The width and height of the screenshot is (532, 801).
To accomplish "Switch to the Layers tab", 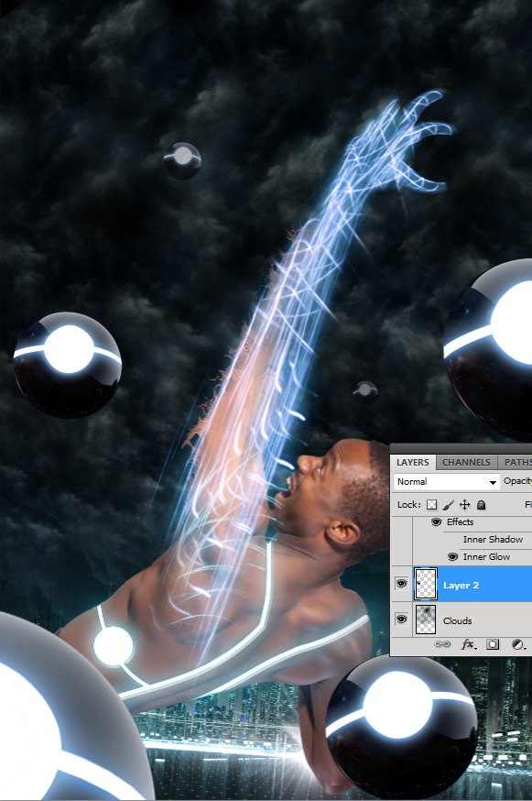I will [x=413, y=462].
